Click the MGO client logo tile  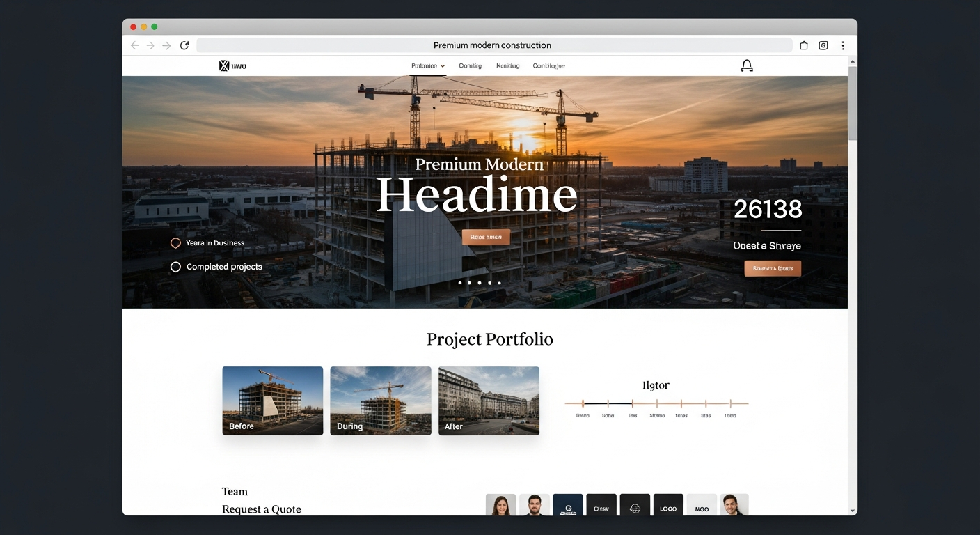pyautogui.click(x=701, y=508)
